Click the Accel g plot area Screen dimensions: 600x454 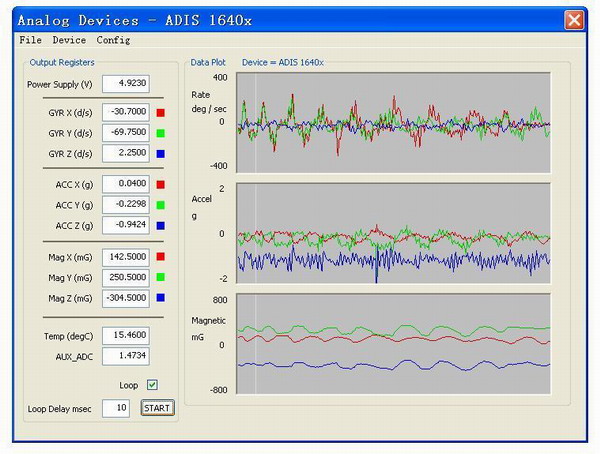[x=394, y=233]
